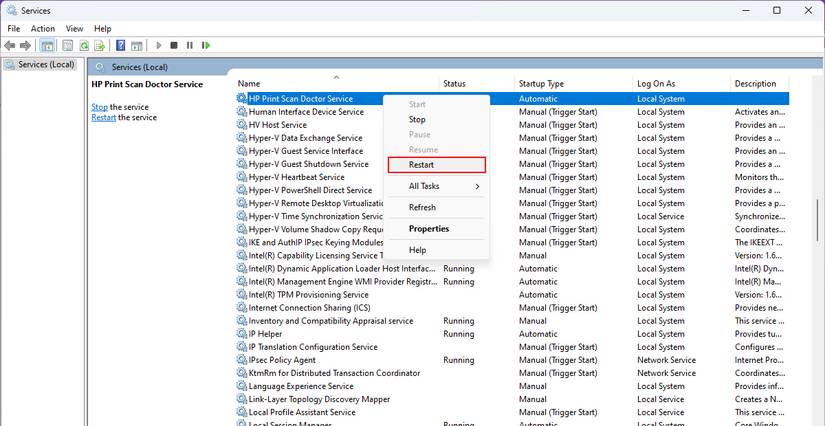Click the 'Activates an...' description cell
Viewport: 825px width, 426px height.
(760, 111)
